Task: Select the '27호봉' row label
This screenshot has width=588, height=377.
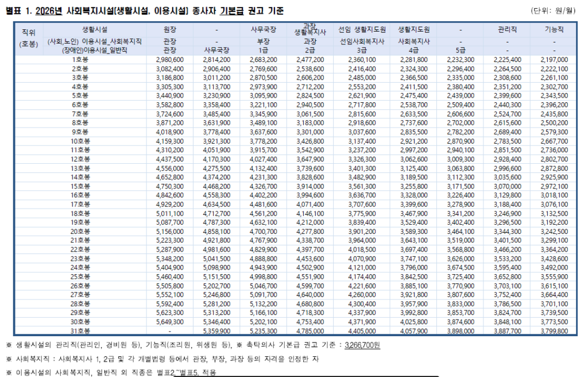Action: click(80, 295)
